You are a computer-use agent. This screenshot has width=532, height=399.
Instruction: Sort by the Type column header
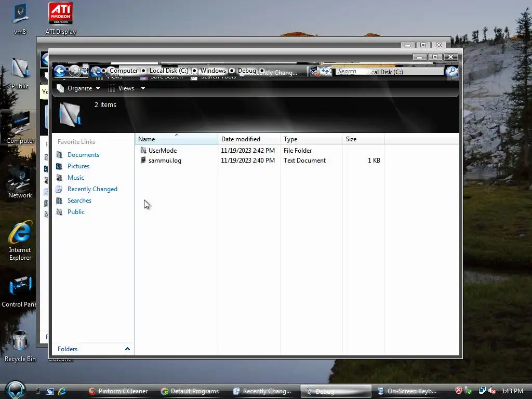(x=312, y=139)
